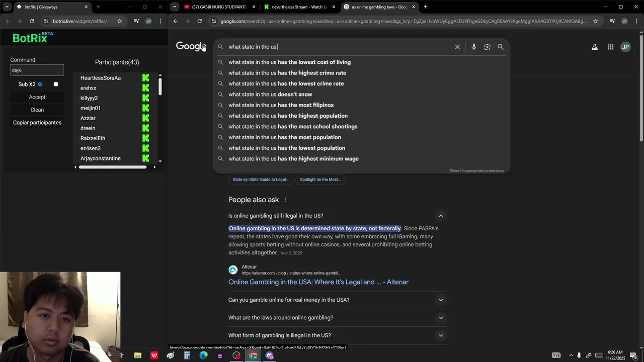644x362 pixels.
Task: Click the Google search text field
Action: point(339,47)
